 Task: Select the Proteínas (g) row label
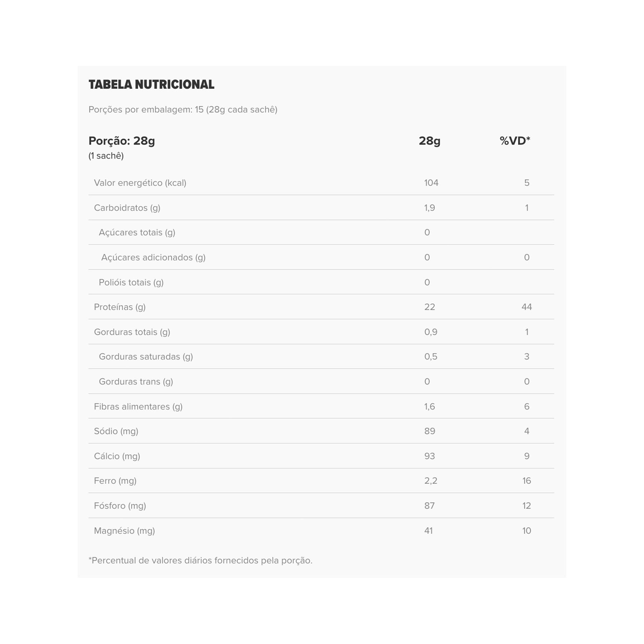point(119,307)
